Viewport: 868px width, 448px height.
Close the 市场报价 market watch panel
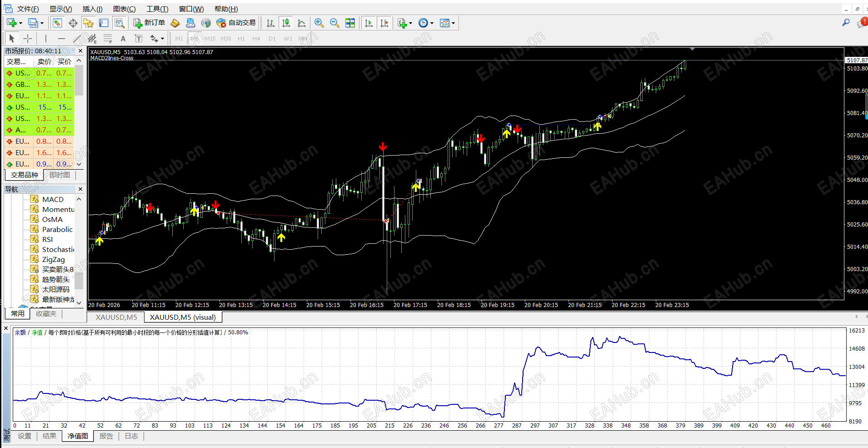[x=80, y=51]
